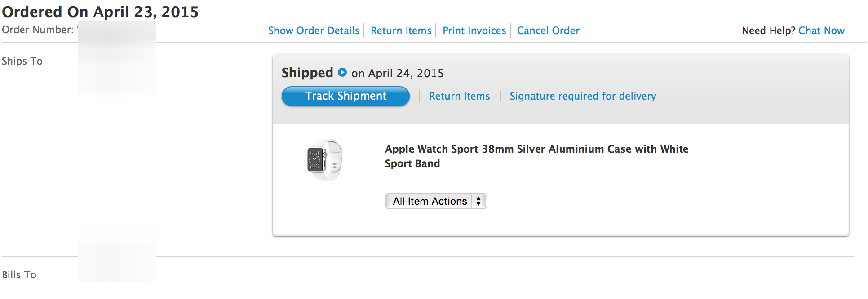
Task: Click the Apple Watch product image
Action: pyautogui.click(x=325, y=160)
